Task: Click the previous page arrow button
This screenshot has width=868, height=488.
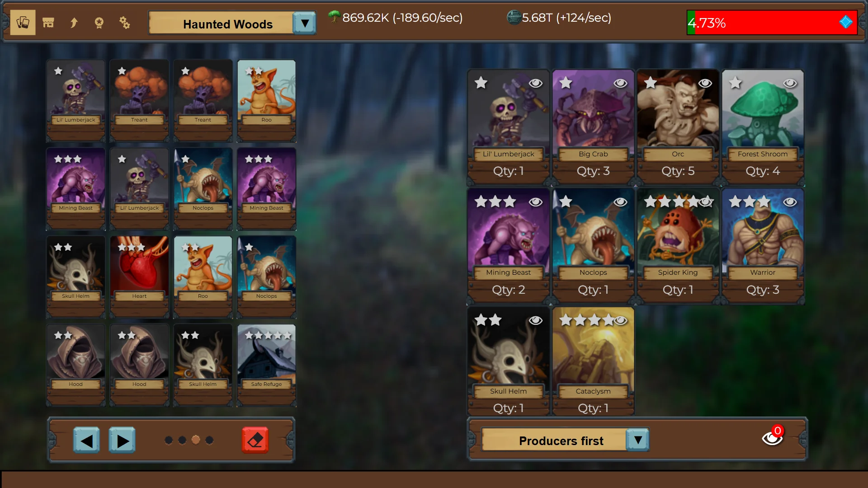Action: tap(88, 440)
